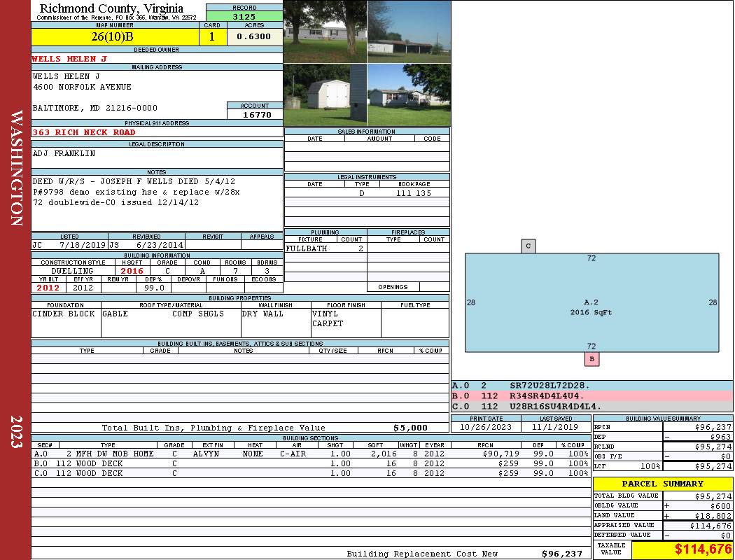
Task: Click the gray C deck marker in sketch
Action: click(528, 246)
